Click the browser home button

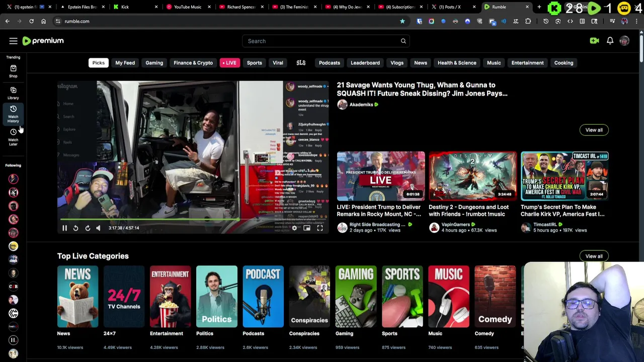[43, 21]
